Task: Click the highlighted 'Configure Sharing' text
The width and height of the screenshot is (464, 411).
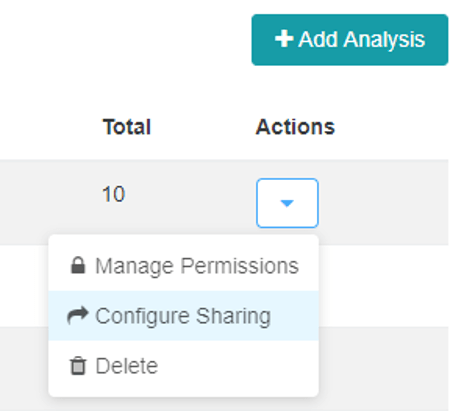Action: 183,316
